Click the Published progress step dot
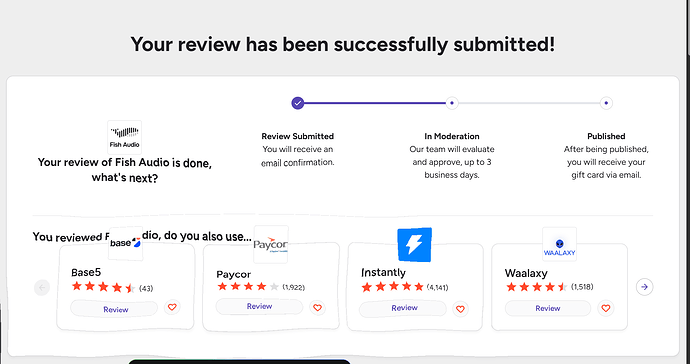Viewport: 690px width, 364px height. point(606,103)
